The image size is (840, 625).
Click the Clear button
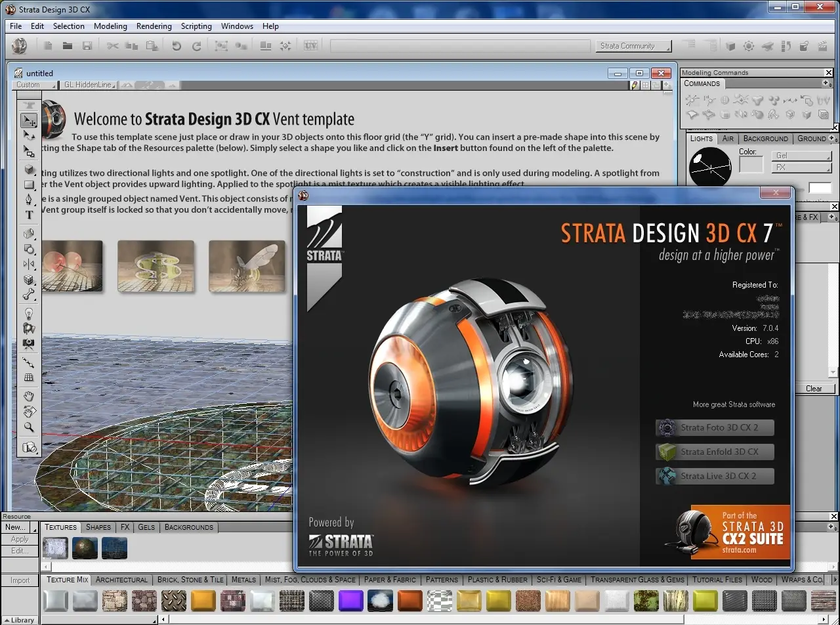(x=814, y=389)
